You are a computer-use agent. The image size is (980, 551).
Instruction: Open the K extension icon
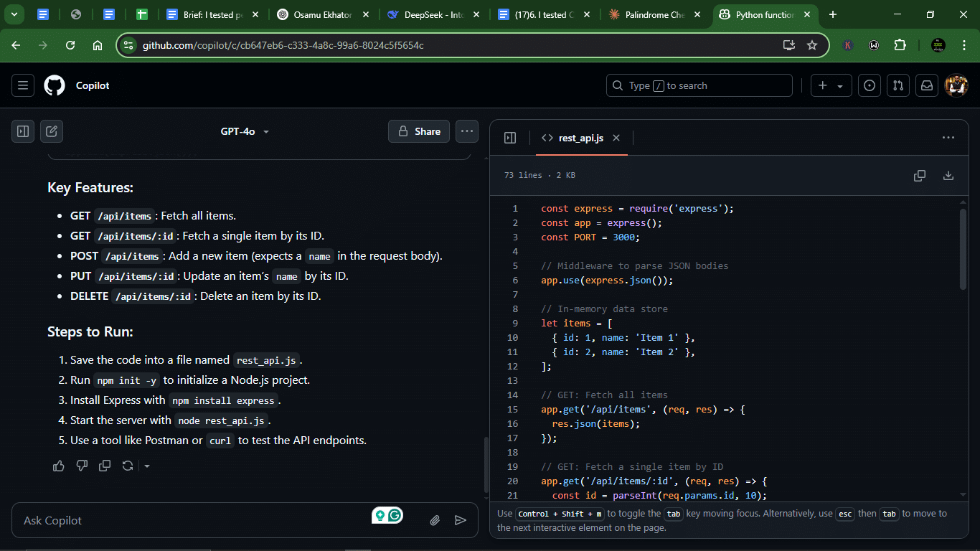click(x=848, y=45)
